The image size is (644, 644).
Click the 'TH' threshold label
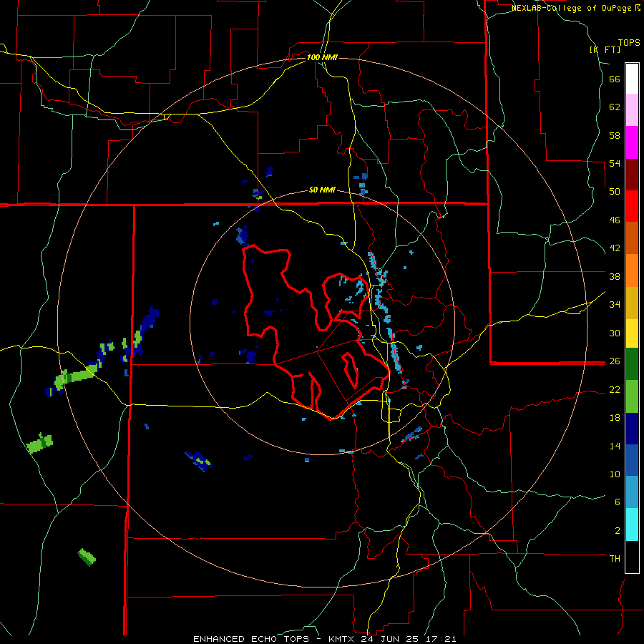pos(615,559)
